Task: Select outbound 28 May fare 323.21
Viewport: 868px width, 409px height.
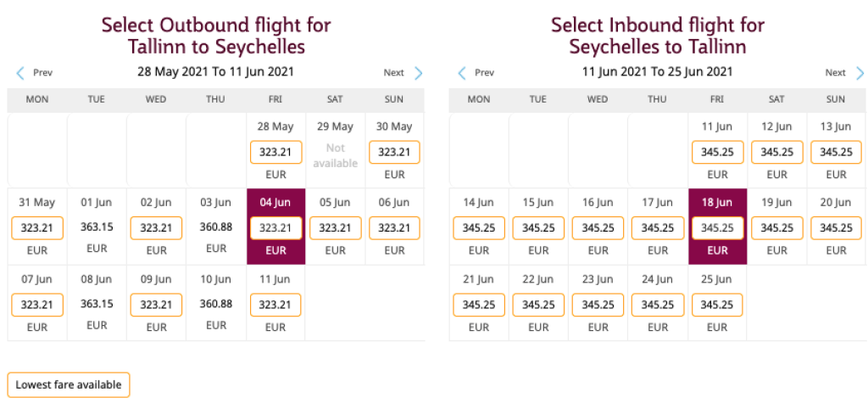Action: pos(275,153)
